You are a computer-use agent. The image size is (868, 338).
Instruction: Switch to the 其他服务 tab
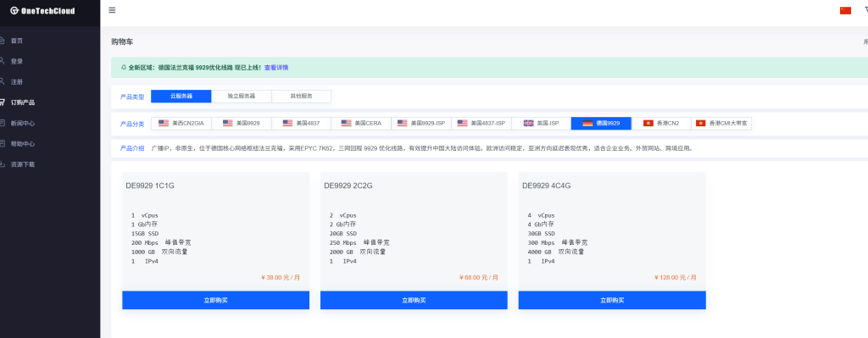301,97
